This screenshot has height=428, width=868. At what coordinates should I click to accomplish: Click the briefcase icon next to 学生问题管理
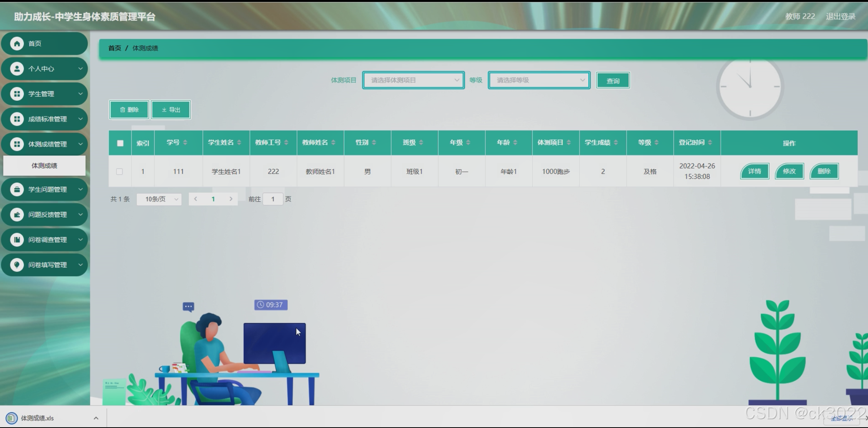pos(17,189)
